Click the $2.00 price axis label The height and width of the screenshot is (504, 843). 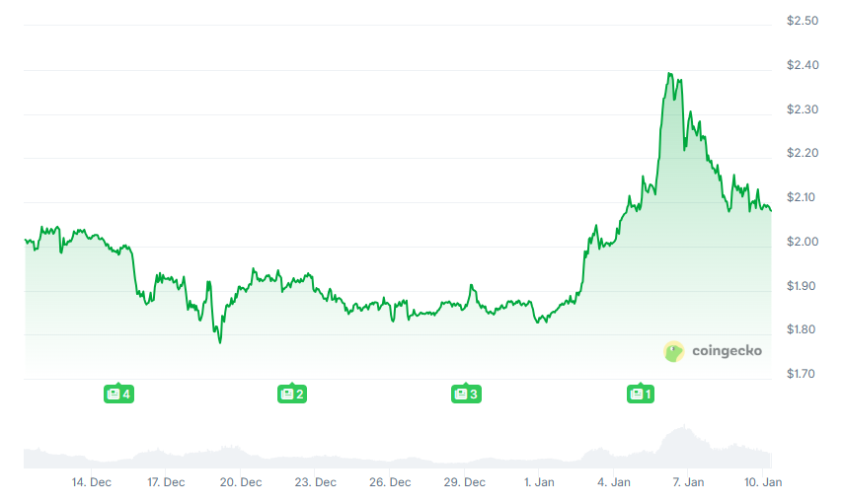pyautogui.click(x=802, y=242)
